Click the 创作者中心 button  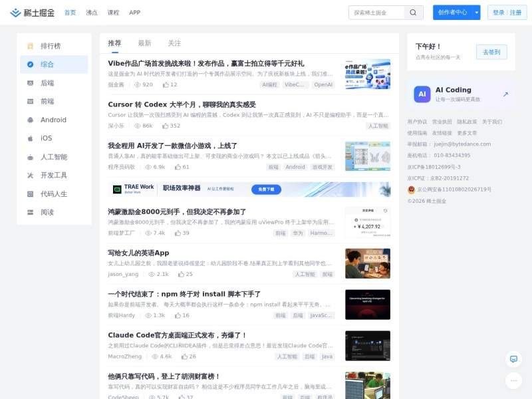point(453,13)
